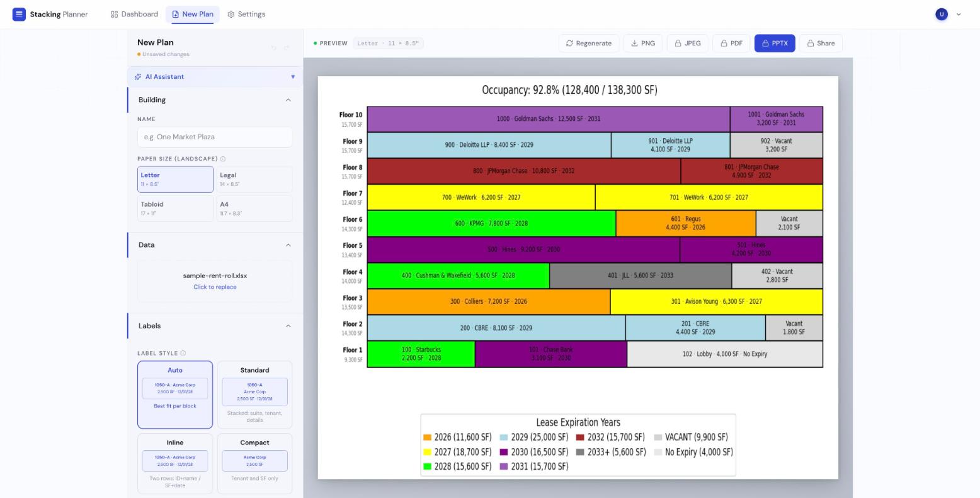Click the light blue 2029 legend swatch
The height and width of the screenshot is (498, 980).
click(504, 437)
